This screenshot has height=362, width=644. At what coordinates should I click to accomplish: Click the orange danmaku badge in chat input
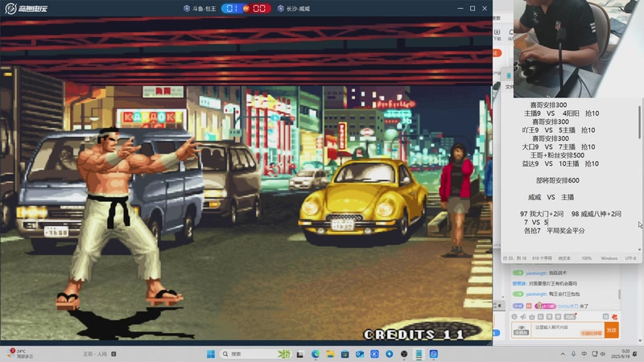pyautogui.click(x=592, y=333)
